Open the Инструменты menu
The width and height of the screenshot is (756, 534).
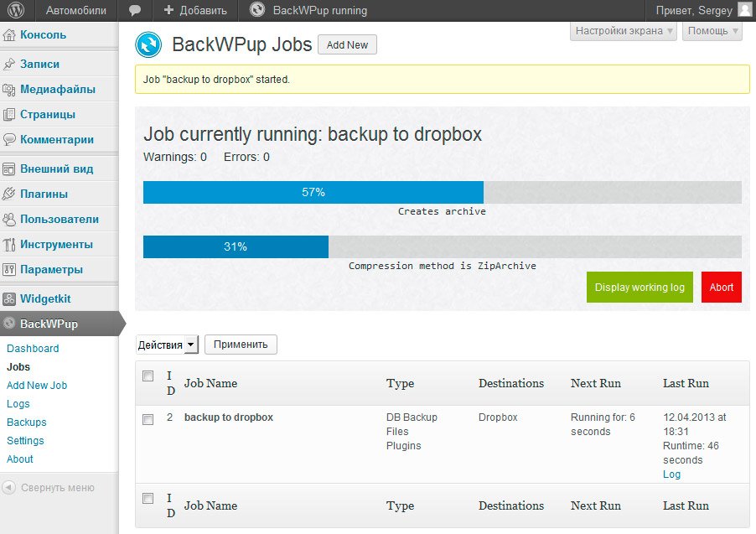pyautogui.click(x=56, y=244)
